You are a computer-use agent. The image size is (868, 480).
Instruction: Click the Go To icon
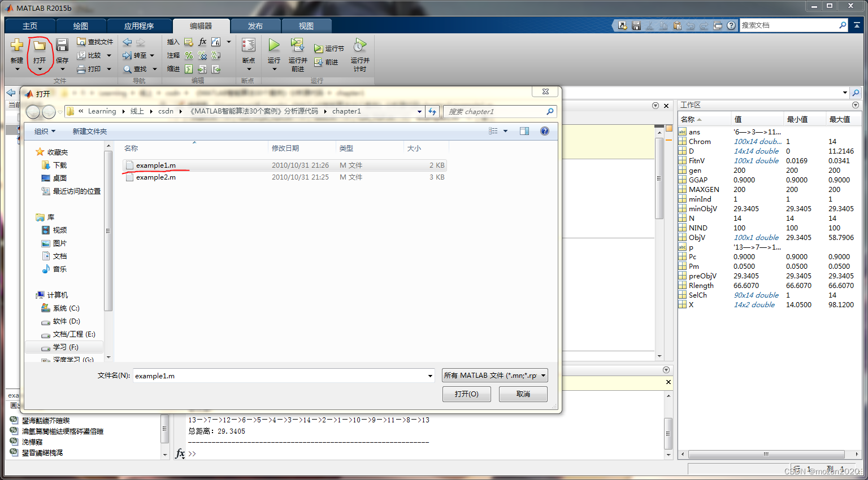[127, 55]
